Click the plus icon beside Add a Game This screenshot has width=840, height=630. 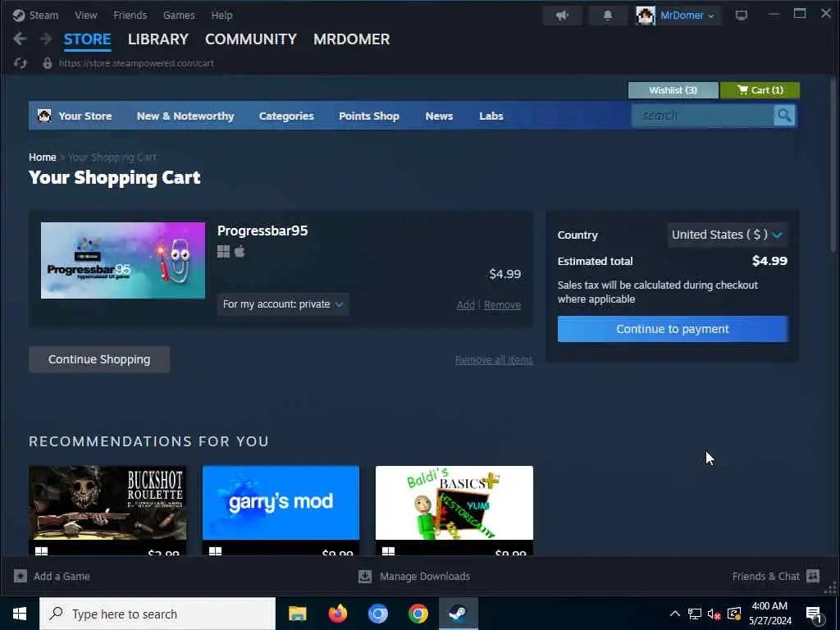click(21, 576)
